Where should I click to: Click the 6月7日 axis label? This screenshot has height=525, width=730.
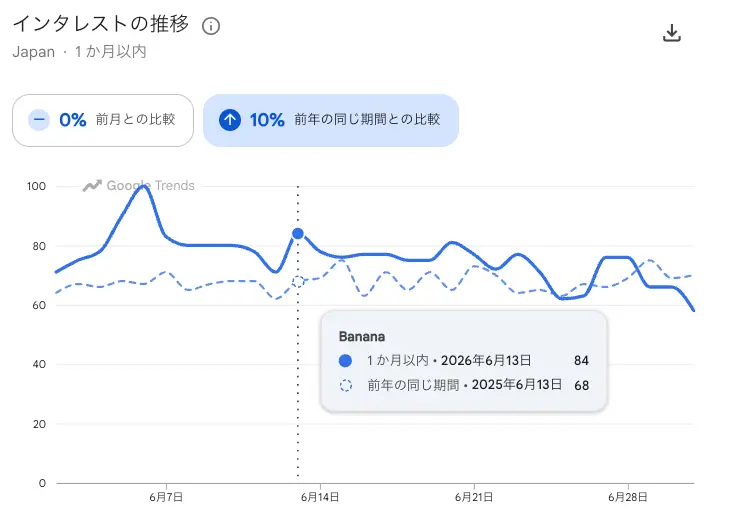[166, 497]
